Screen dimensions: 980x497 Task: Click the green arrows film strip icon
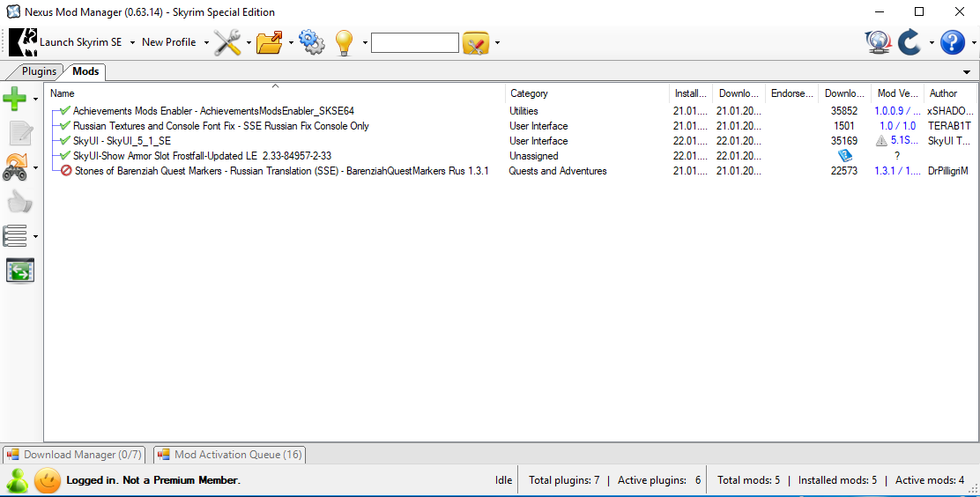(20, 271)
